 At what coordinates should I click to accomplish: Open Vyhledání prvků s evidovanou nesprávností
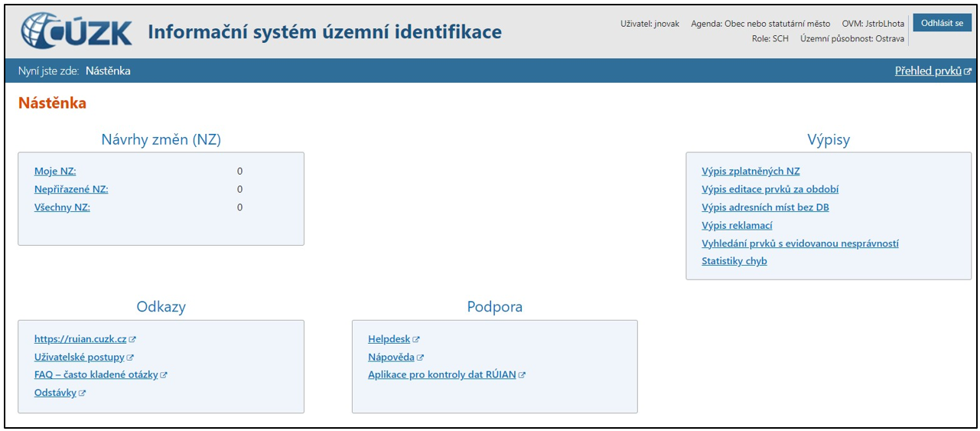(x=799, y=243)
